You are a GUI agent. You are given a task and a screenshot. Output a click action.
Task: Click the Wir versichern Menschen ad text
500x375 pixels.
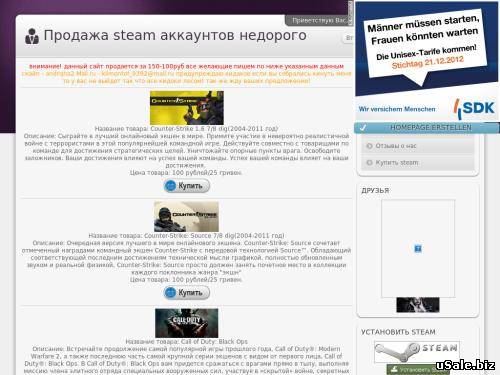(397, 109)
